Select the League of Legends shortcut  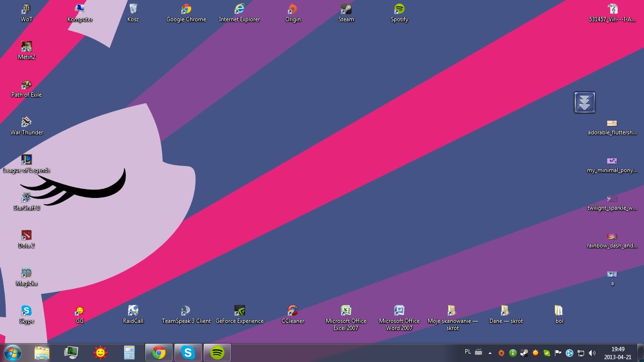(26, 164)
